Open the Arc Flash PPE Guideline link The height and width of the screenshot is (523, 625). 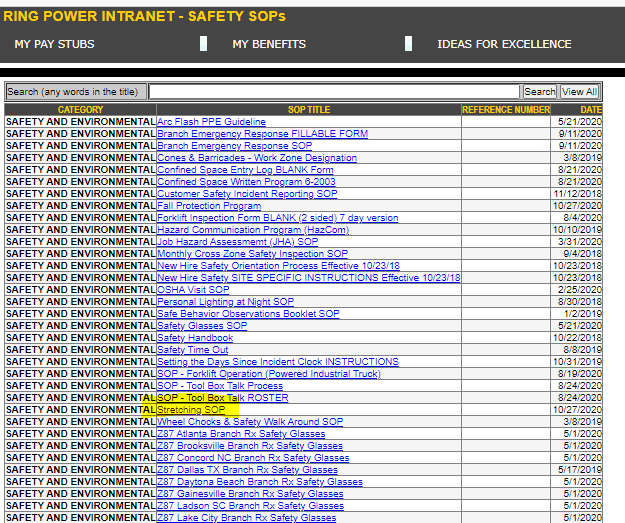[211, 121]
